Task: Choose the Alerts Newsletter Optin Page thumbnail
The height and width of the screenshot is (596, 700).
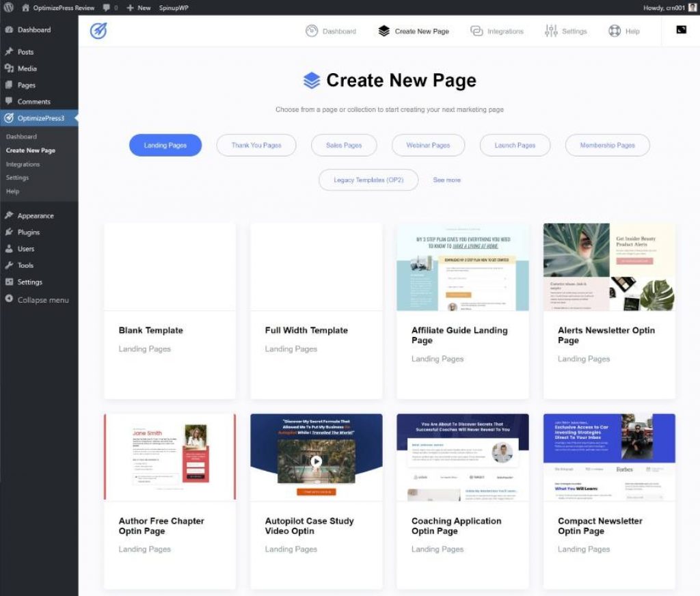Action: tap(608, 267)
